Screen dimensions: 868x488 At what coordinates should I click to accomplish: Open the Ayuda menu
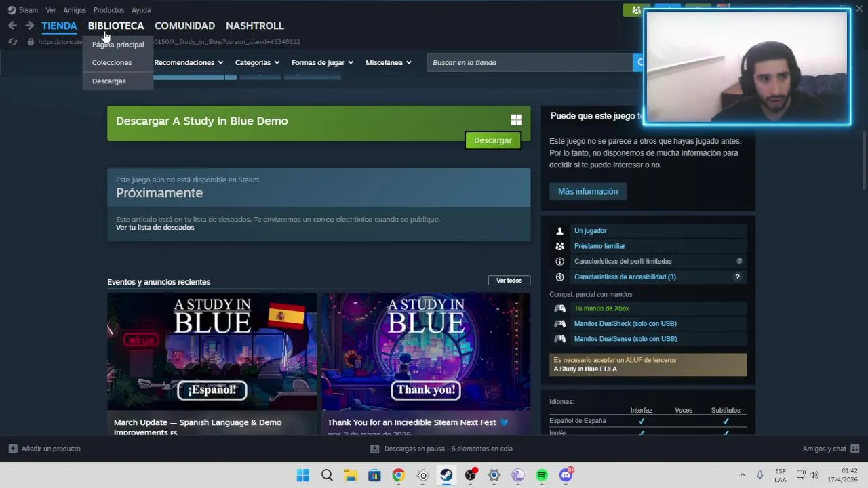tap(141, 10)
